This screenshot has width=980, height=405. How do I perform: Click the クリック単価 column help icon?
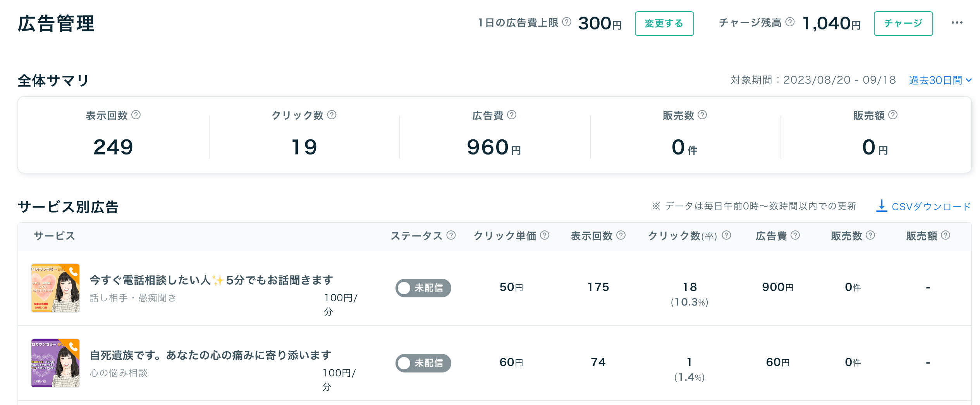pos(544,235)
